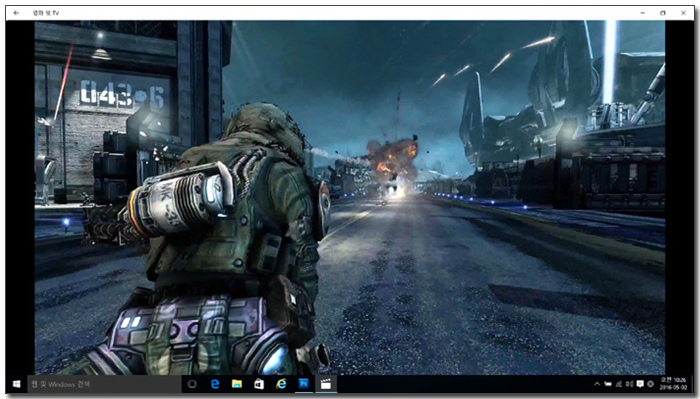The width and height of the screenshot is (700, 399).
Task: Focus the Windows search box in taskbar
Action: [x=105, y=384]
